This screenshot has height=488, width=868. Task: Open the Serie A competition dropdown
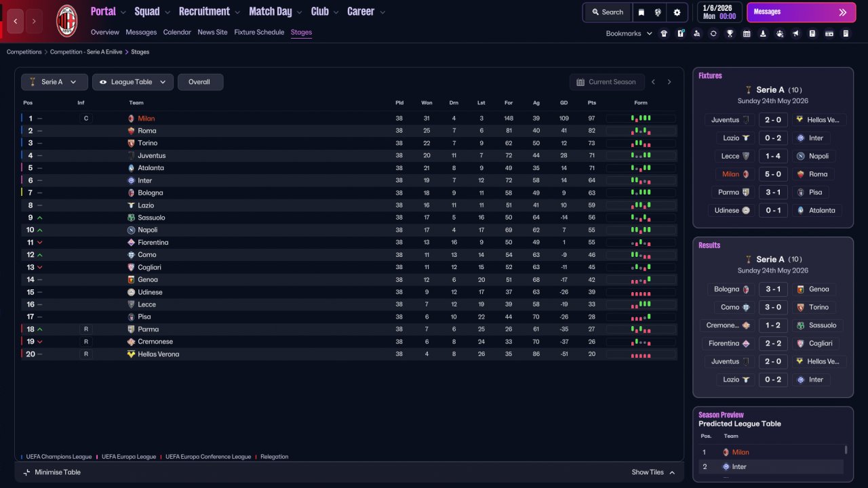(x=54, y=82)
